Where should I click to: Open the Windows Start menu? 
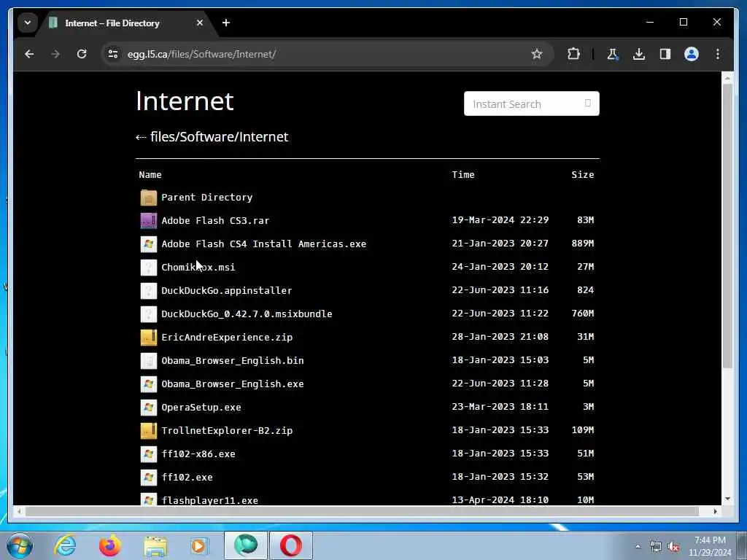20,545
